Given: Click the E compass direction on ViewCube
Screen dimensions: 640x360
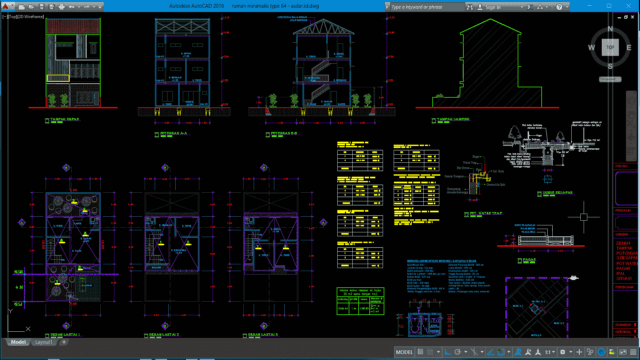Looking at the screenshot, I should (x=629, y=48).
